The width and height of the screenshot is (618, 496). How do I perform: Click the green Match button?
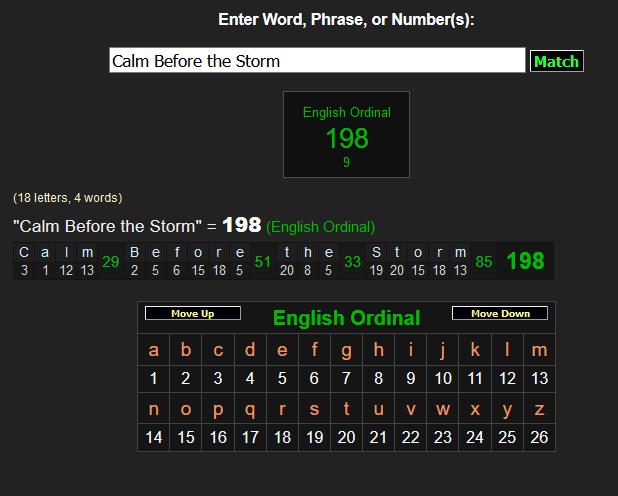tap(556, 61)
